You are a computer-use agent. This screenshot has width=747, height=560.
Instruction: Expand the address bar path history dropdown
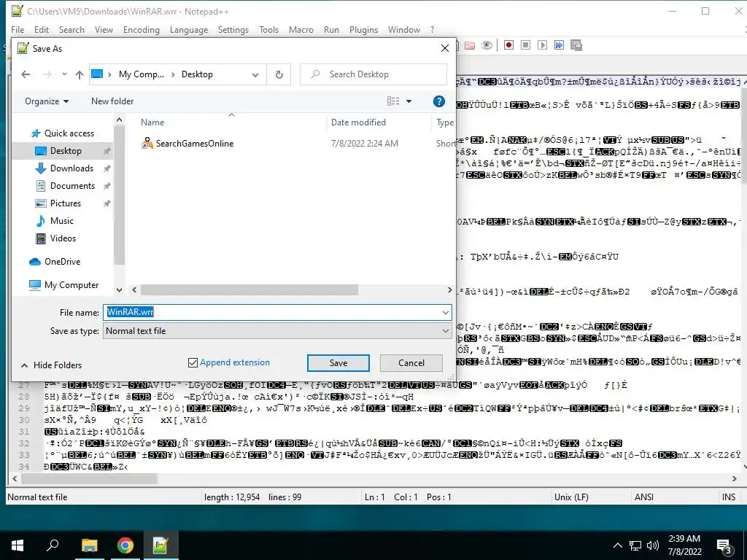tap(255, 75)
